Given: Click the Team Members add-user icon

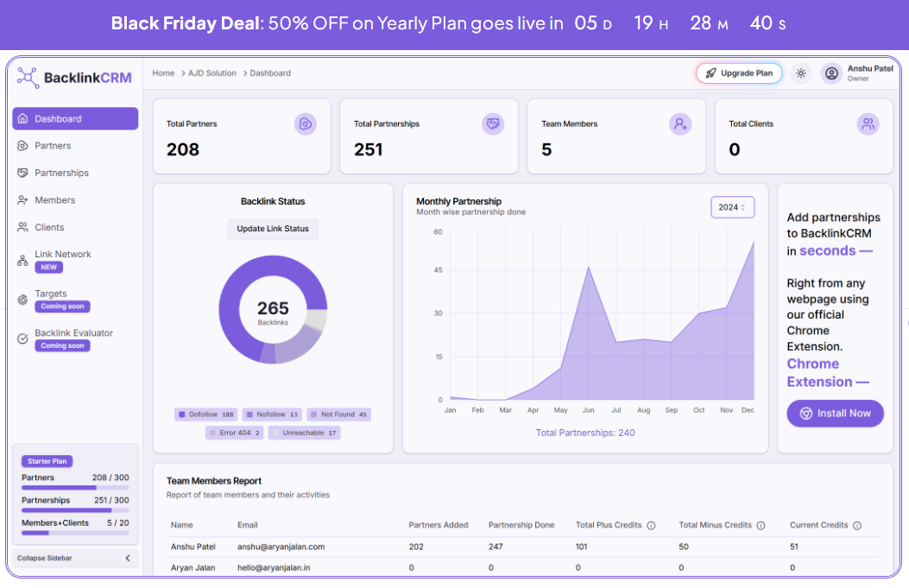Looking at the screenshot, I should click(680, 124).
